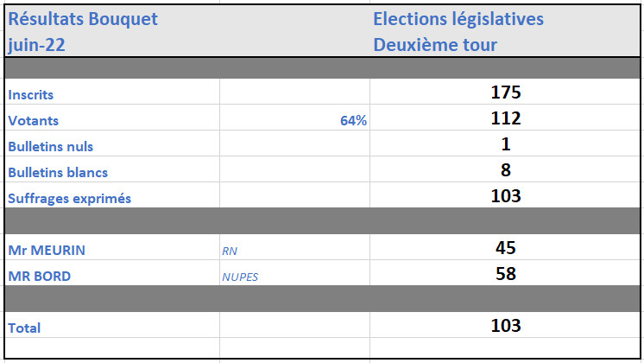The image size is (644, 363).
Task: Click the 64% turnout cell
Action: click(353, 121)
